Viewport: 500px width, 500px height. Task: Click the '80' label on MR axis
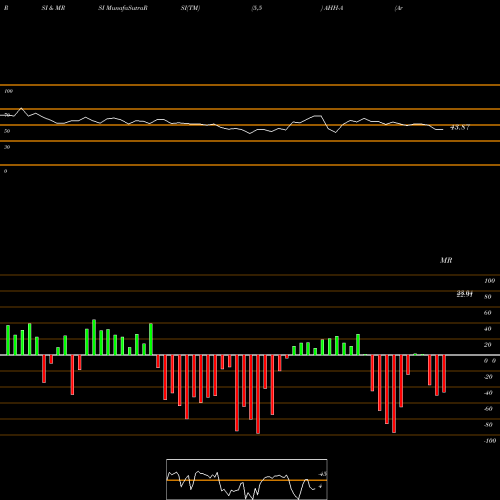click(488, 297)
